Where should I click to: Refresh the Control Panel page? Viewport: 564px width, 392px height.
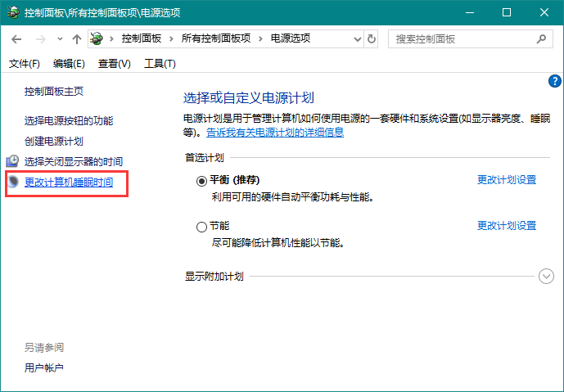pyautogui.click(x=372, y=38)
